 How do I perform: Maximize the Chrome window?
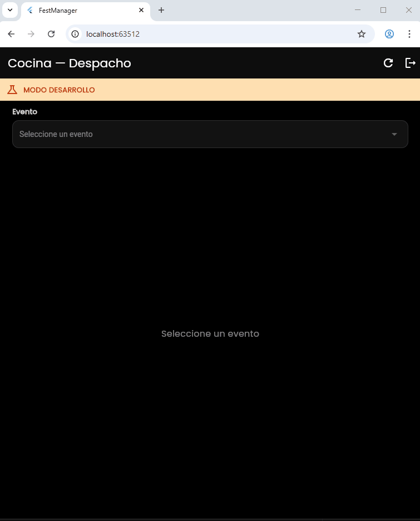(383, 10)
